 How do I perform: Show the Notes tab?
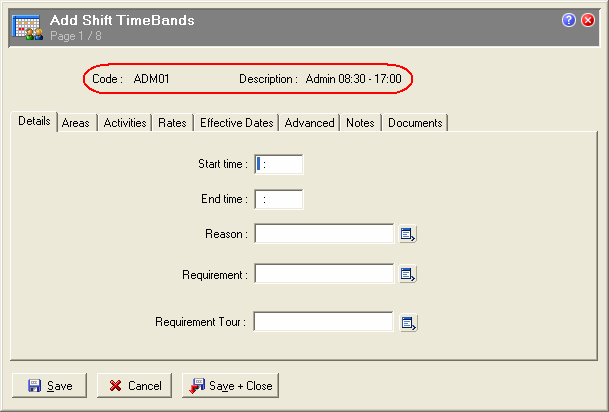point(360,123)
